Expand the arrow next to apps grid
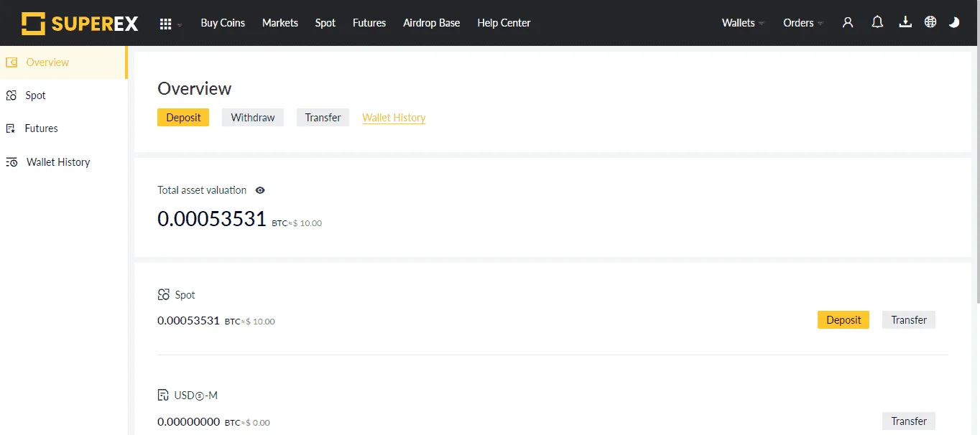The height and width of the screenshot is (435, 980). pyautogui.click(x=180, y=25)
